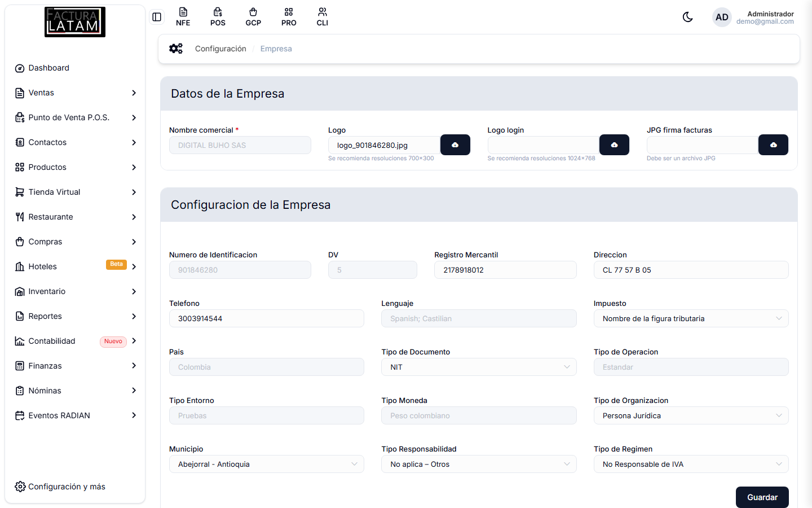Expand Punto de Venta P.O.S. menu
812x508 pixels.
[x=75, y=117]
